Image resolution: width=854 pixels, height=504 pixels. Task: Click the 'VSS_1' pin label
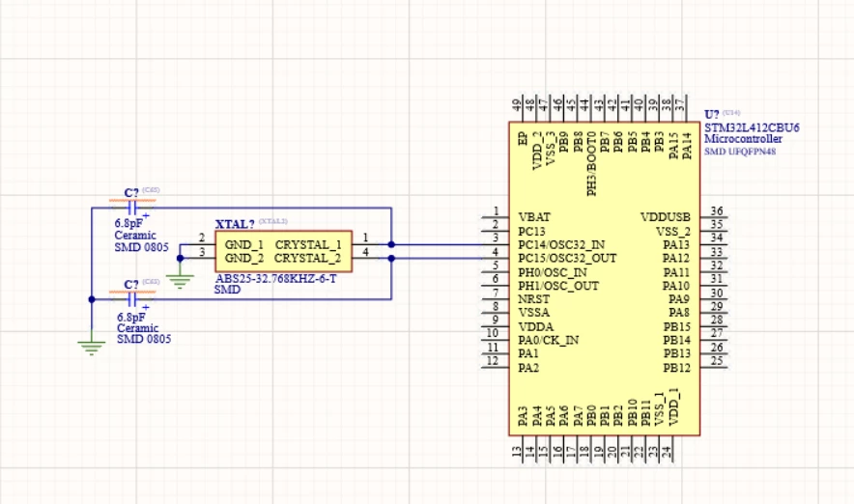coord(660,408)
